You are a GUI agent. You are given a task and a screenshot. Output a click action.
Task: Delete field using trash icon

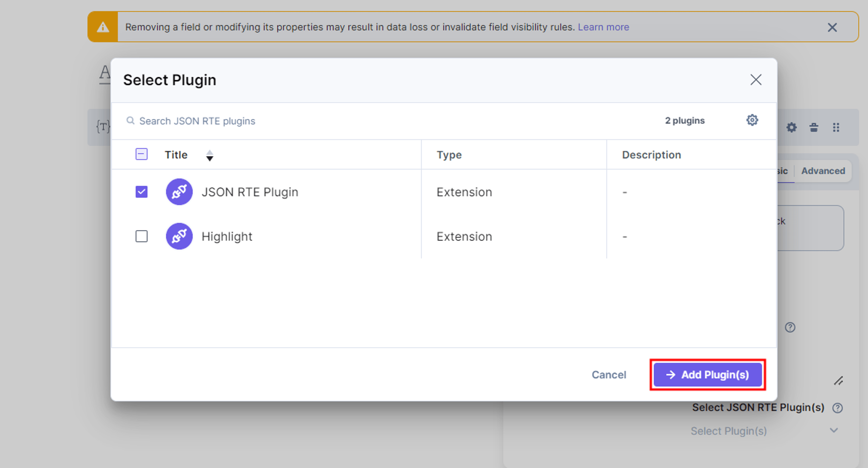tap(814, 127)
